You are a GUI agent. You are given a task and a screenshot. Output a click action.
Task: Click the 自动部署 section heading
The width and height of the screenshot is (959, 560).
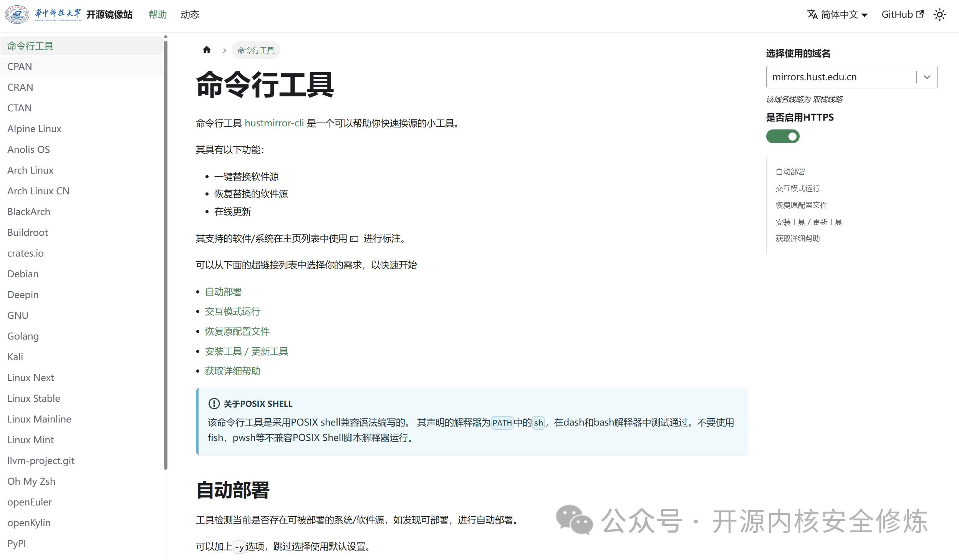click(x=233, y=490)
